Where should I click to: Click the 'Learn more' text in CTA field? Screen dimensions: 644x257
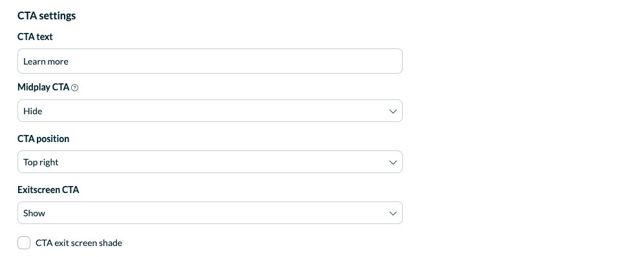tap(46, 61)
